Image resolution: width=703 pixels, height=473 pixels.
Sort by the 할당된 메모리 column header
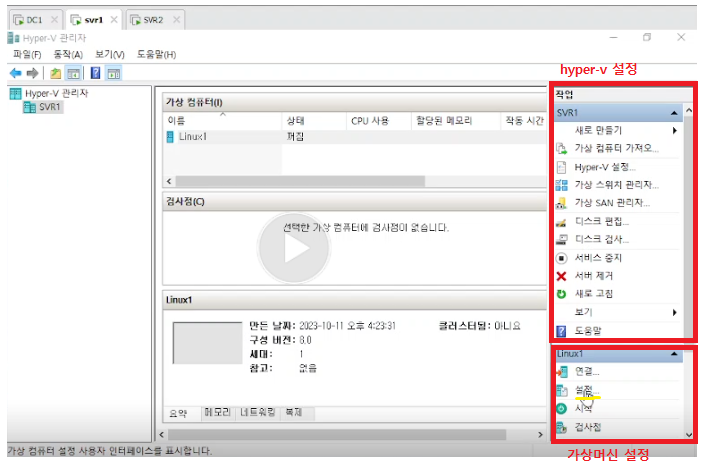[456, 121]
